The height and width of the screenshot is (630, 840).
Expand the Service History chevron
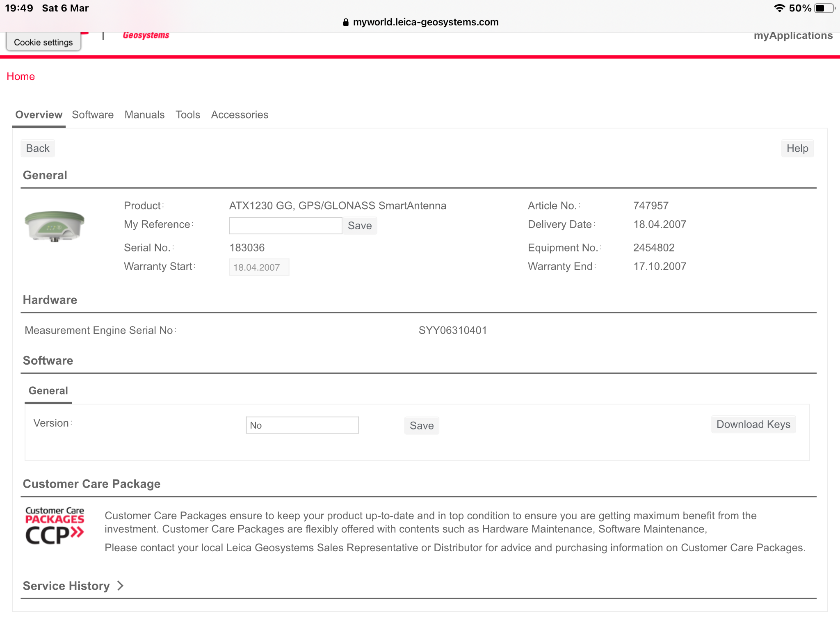click(120, 586)
